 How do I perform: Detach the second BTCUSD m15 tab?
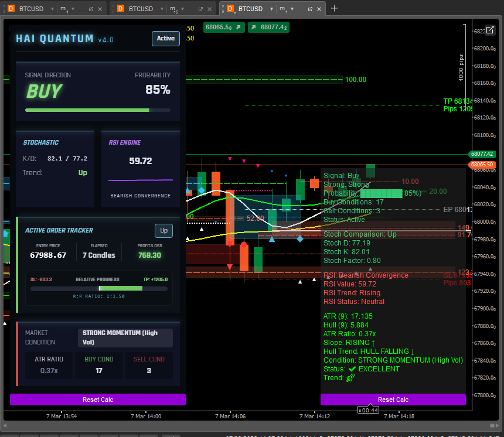(200, 9)
